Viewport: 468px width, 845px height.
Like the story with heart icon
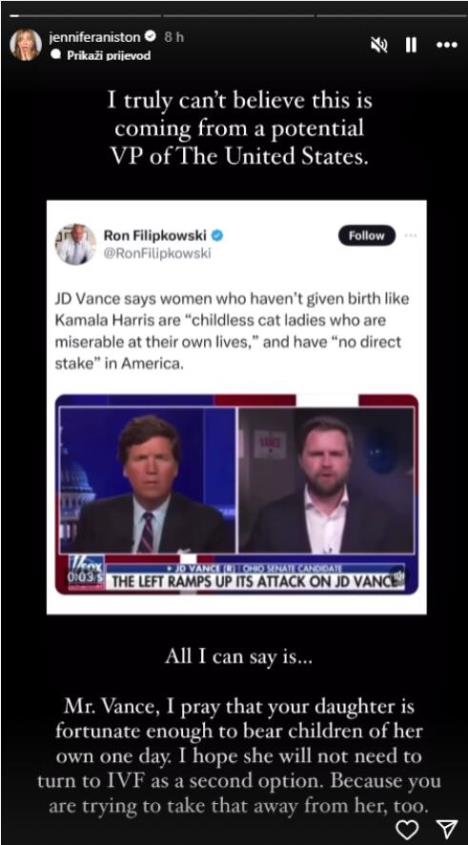tap(407, 827)
